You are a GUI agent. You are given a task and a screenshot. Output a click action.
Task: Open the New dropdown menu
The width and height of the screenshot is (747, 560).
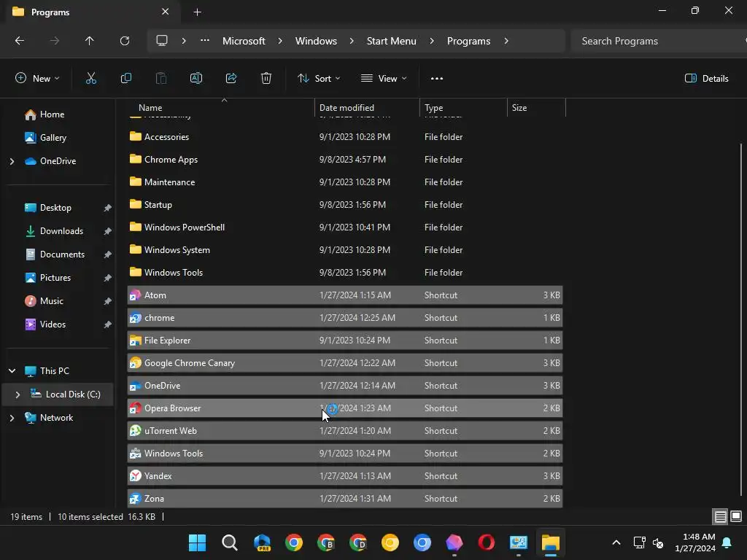pyautogui.click(x=37, y=79)
